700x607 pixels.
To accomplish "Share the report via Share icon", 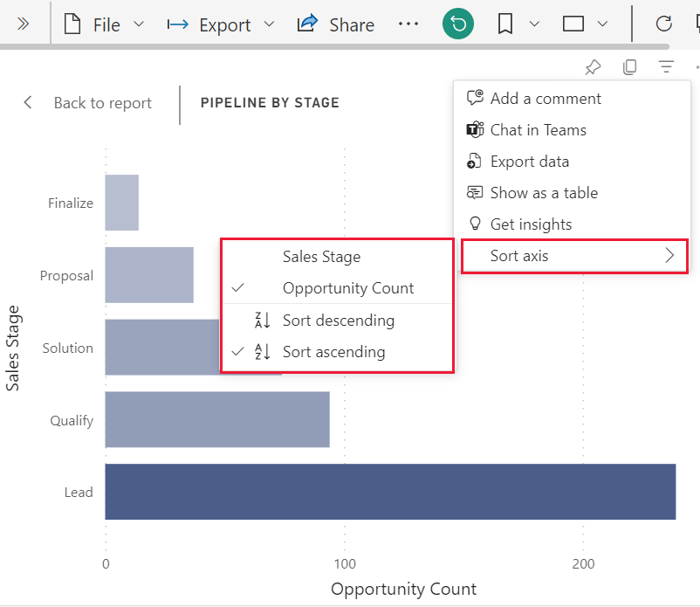I will [x=335, y=24].
